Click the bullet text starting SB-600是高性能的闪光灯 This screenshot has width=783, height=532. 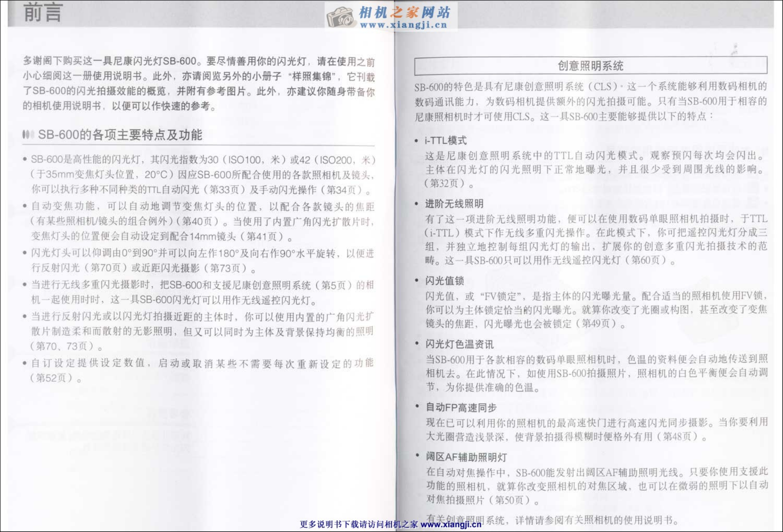coord(203,175)
